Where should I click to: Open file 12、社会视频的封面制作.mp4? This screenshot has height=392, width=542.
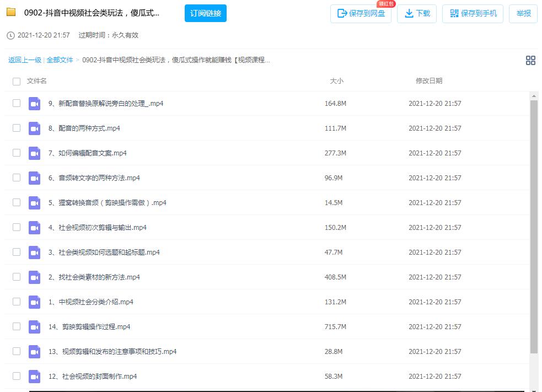(92, 377)
